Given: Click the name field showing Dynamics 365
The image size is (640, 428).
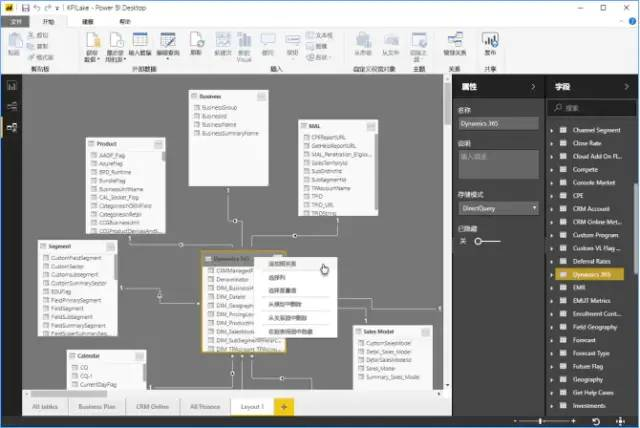Looking at the screenshot, I should tap(498, 124).
